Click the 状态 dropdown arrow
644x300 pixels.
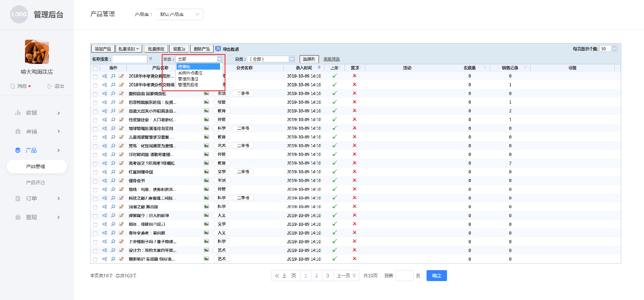(220, 59)
